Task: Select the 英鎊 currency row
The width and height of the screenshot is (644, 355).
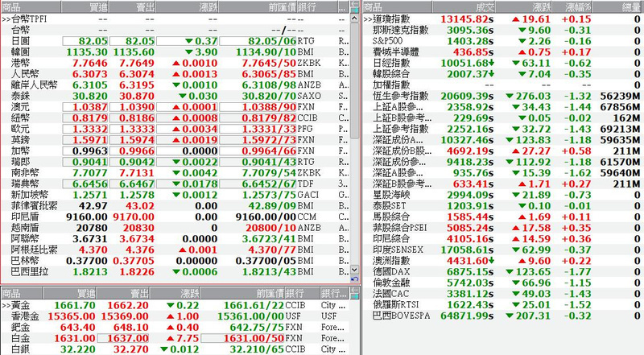Action: (x=175, y=140)
